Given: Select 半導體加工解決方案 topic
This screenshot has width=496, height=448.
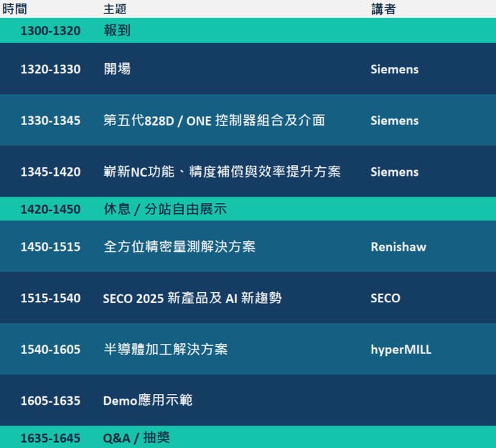Looking at the screenshot, I should (165, 349).
